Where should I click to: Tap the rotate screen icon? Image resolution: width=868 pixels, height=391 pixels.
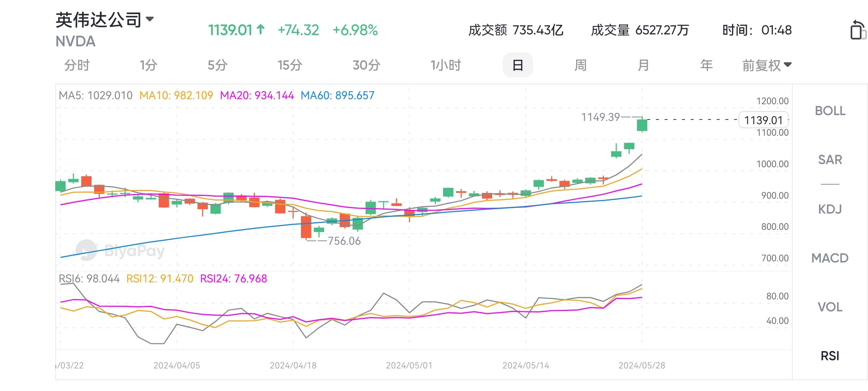tap(858, 30)
